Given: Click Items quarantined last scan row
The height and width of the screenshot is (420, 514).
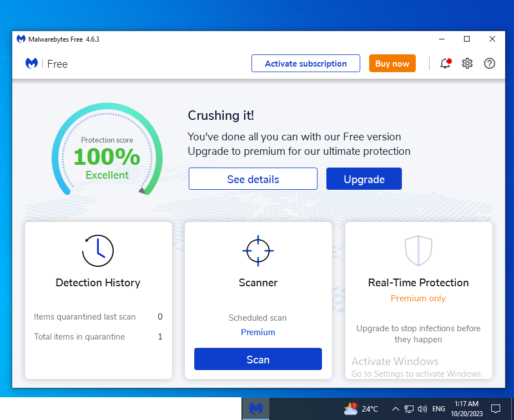Looking at the screenshot, I should pyautogui.click(x=98, y=317).
